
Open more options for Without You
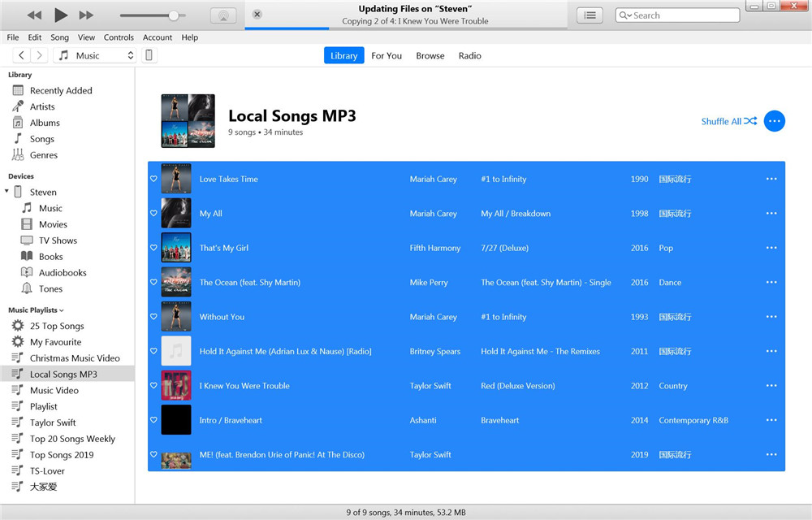771,316
